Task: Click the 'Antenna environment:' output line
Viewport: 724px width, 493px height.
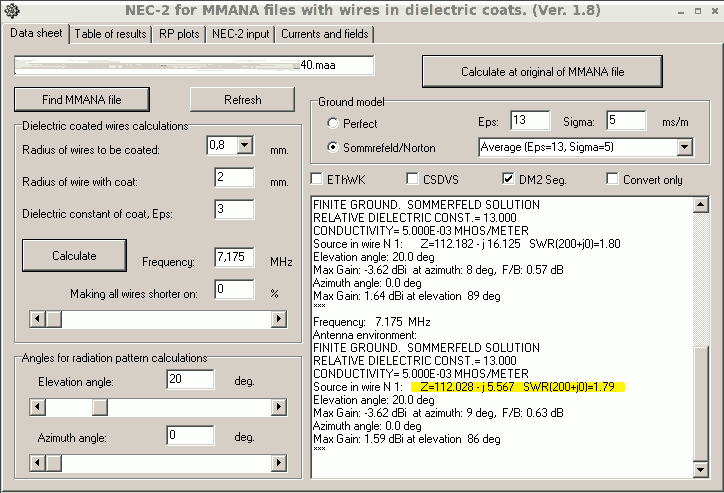Action: 365,335
